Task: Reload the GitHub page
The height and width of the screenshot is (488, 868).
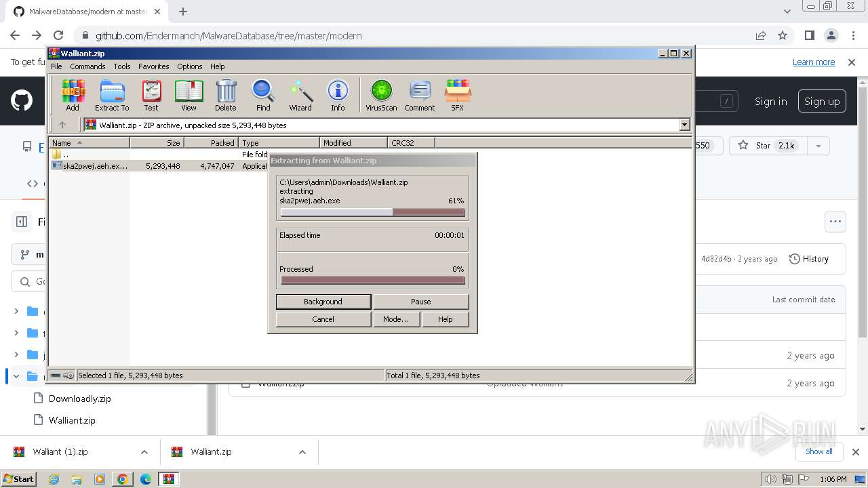Action: tap(58, 35)
